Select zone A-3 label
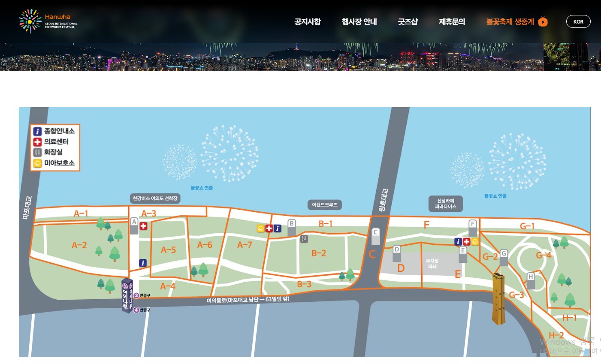The width and height of the screenshot is (601, 364). [x=149, y=213]
